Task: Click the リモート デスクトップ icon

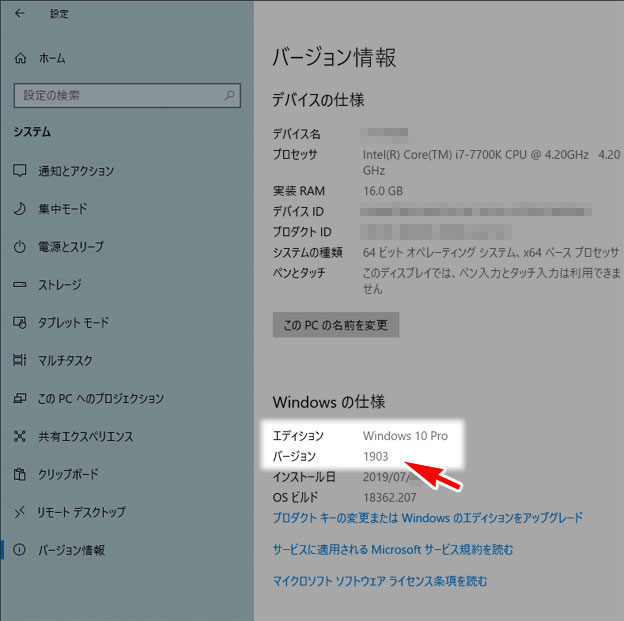Action: (x=20, y=512)
